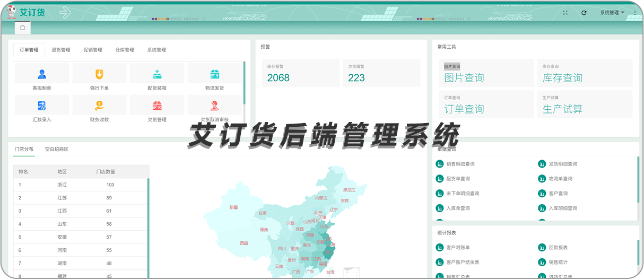644x280 pixels.
Task: Open the three-dot more menu
Action: click(634, 13)
